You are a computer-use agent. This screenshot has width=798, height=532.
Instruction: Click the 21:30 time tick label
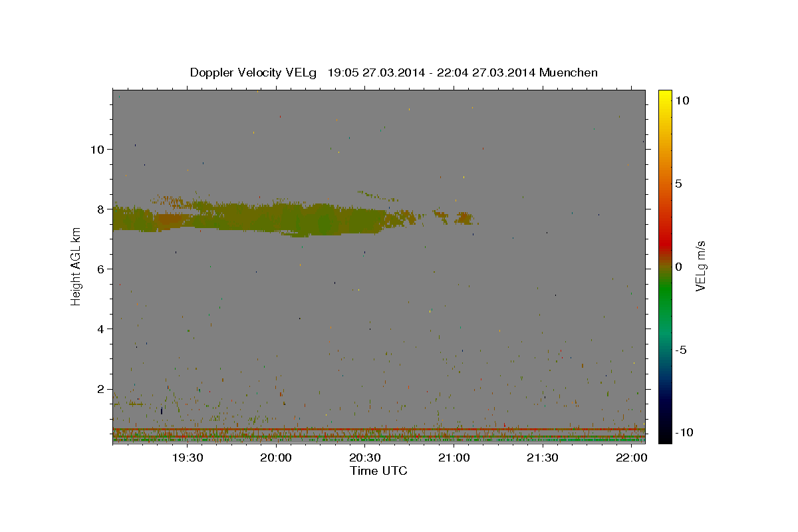click(542, 458)
